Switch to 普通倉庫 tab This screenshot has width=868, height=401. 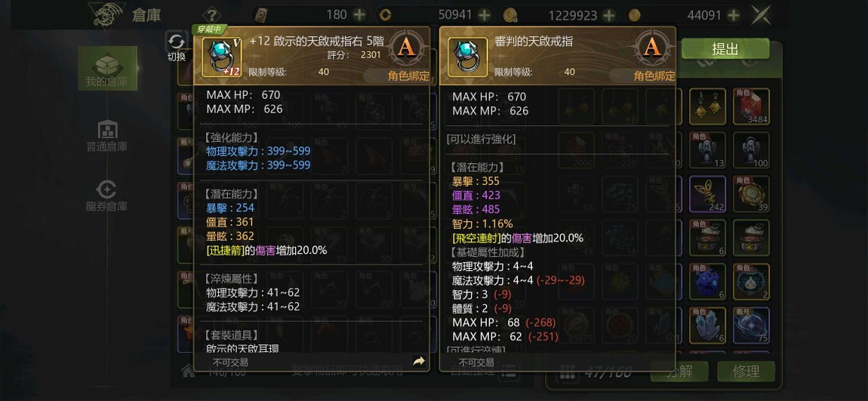tap(107, 136)
